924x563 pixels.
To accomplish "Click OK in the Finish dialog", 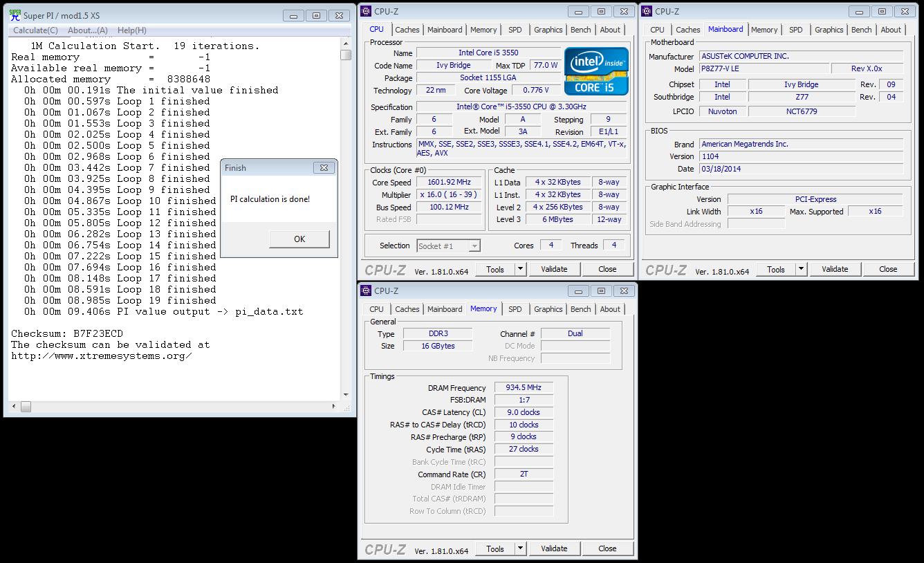I will 299,239.
